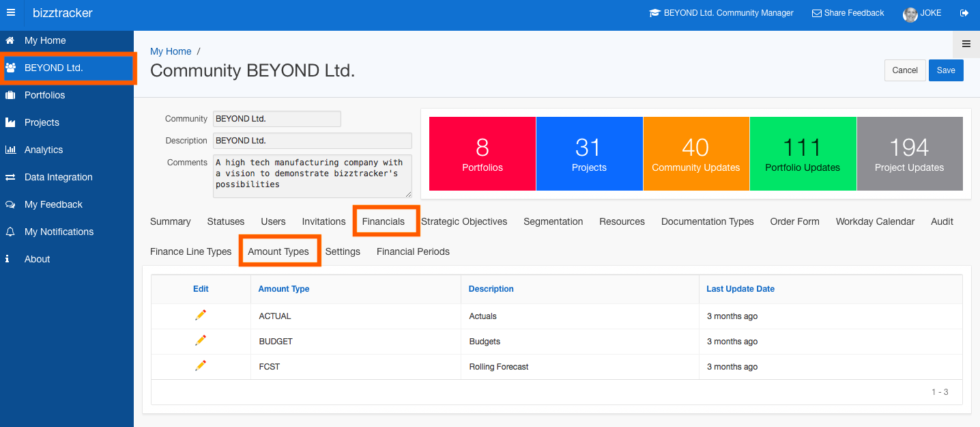This screenshot has width=980, height=427.
Task: Open the Documentation Types tab
Action: pos(708,221)
